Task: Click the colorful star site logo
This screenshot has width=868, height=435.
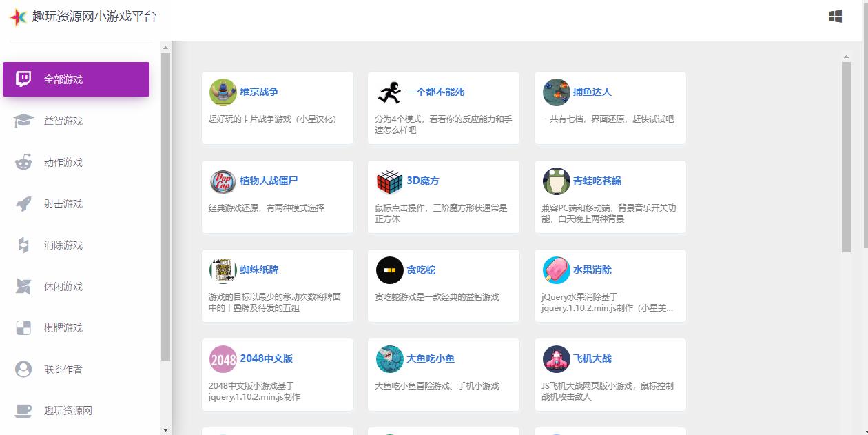Action: click(x=18, y=17)
